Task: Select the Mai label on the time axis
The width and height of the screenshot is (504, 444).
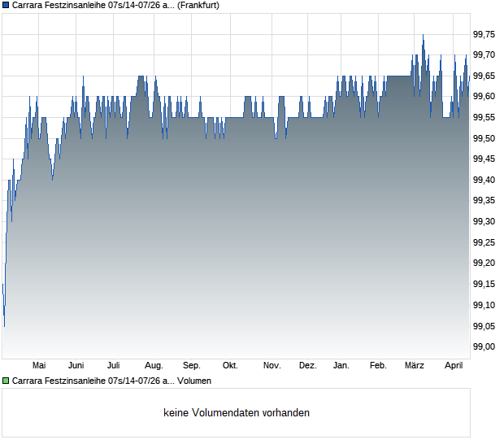Action: pos(39,366)
